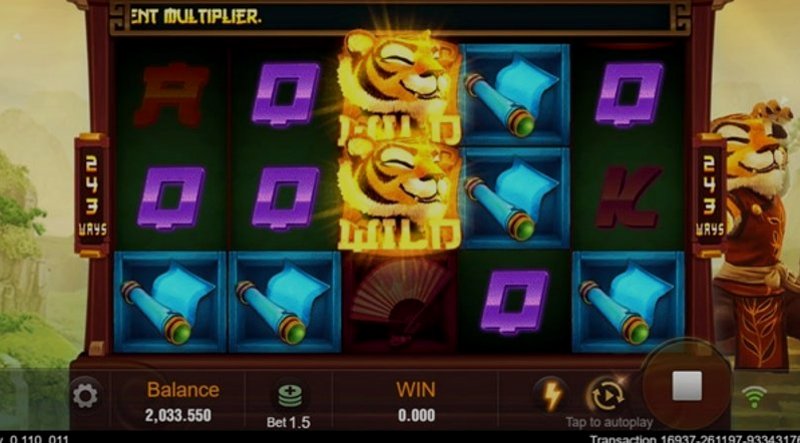This screenshot has height=443, width=800.
Task: Stop the spin with the square button
Action: 687,386
